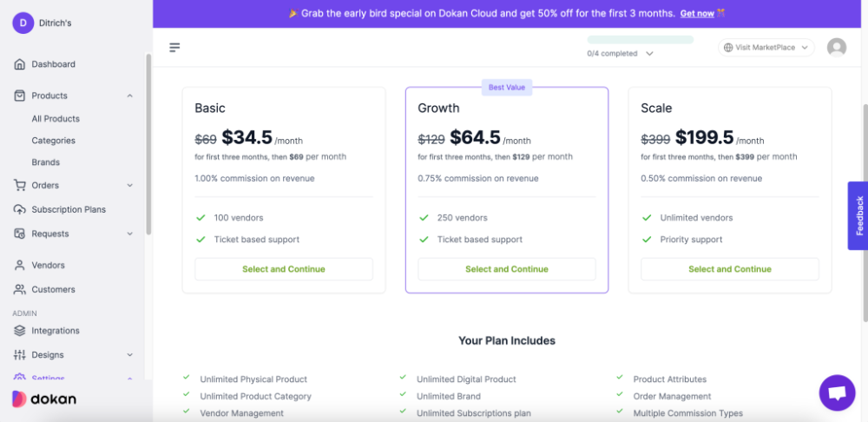Click the Vendors person icon
This screenshot has height=422, width=868.
(x=20, y=265)
